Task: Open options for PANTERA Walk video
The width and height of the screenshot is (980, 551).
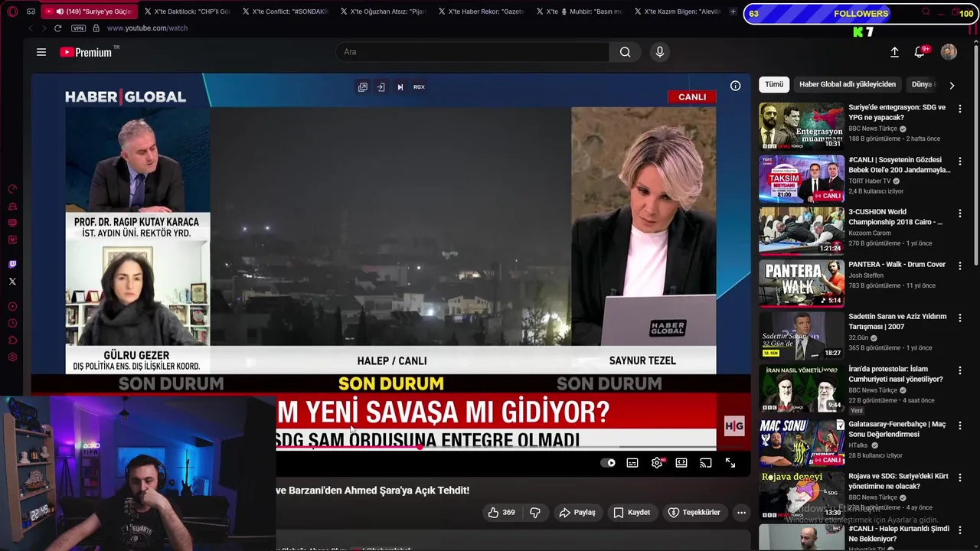Action: pos(960,266)
